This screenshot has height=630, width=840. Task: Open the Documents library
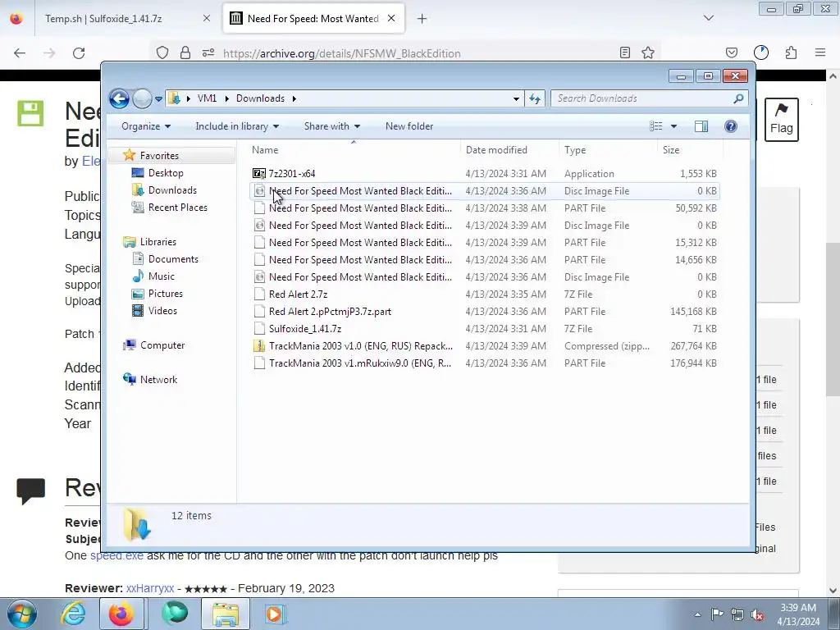tap(173, 259)
